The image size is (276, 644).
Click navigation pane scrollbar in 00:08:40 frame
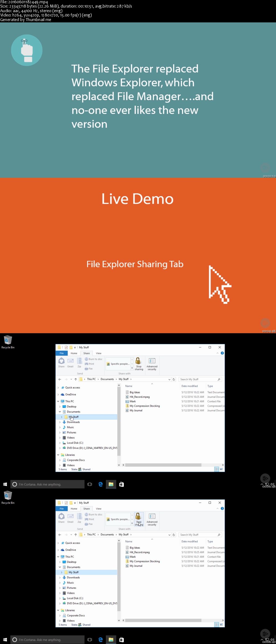click(119, 577)
